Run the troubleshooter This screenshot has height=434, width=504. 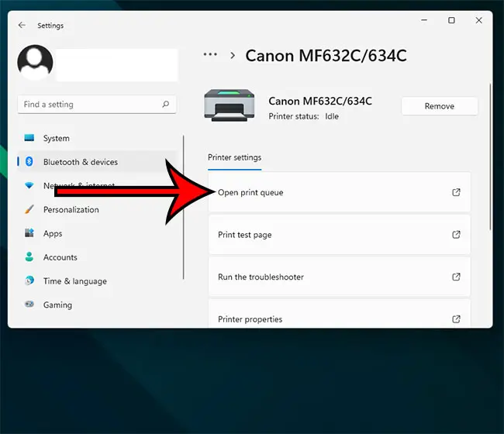(340, 277)
